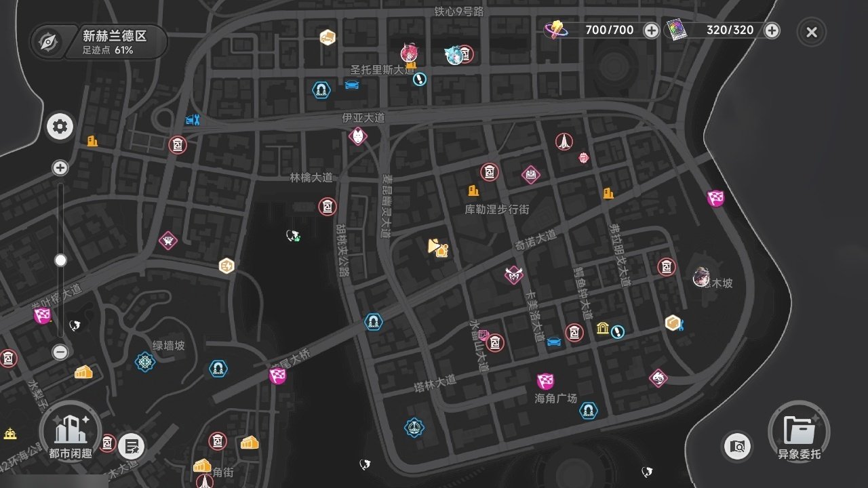Click the currency icon beside 700/700

coord(555,30)
